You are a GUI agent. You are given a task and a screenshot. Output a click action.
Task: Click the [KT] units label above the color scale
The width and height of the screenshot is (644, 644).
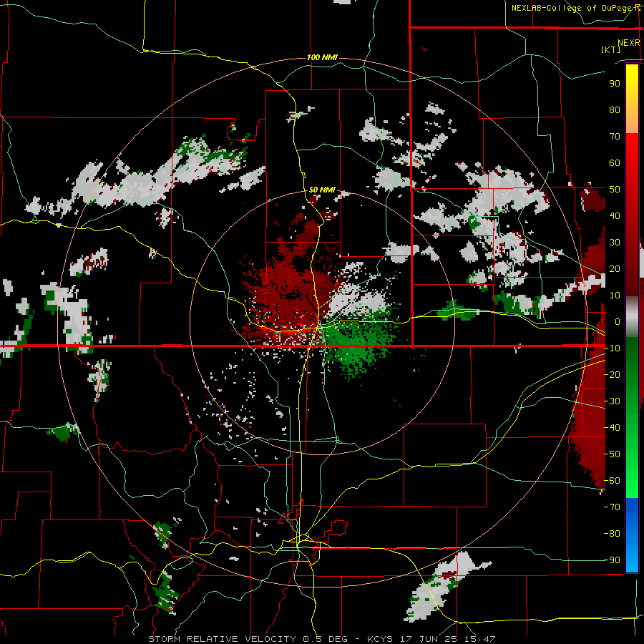pos(610,49)
